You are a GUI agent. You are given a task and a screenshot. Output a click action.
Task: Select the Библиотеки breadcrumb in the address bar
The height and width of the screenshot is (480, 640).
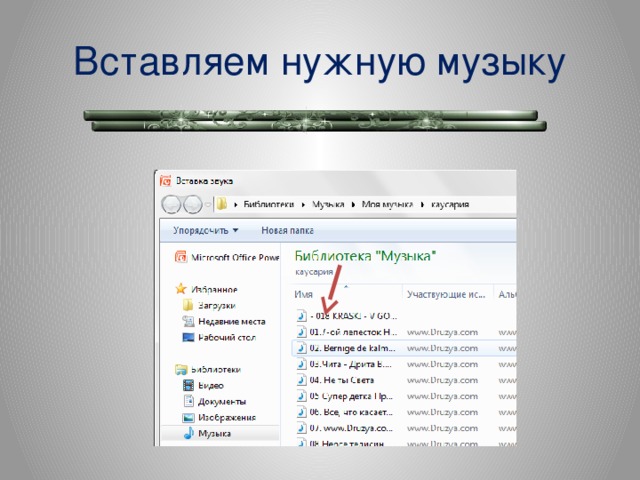(269, 204)
